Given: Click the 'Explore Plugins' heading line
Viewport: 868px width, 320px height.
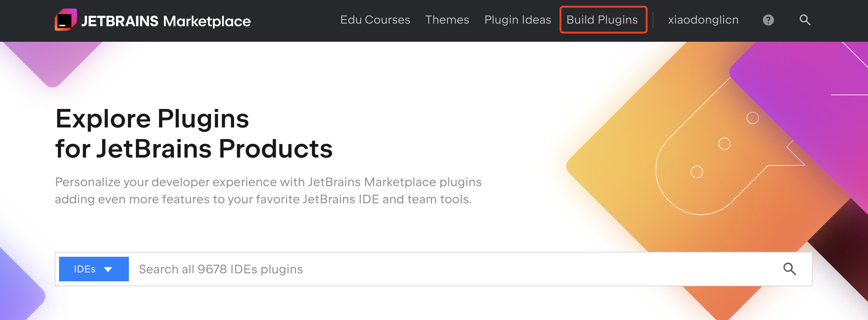Looking at the screenshot, I should 152,119.
